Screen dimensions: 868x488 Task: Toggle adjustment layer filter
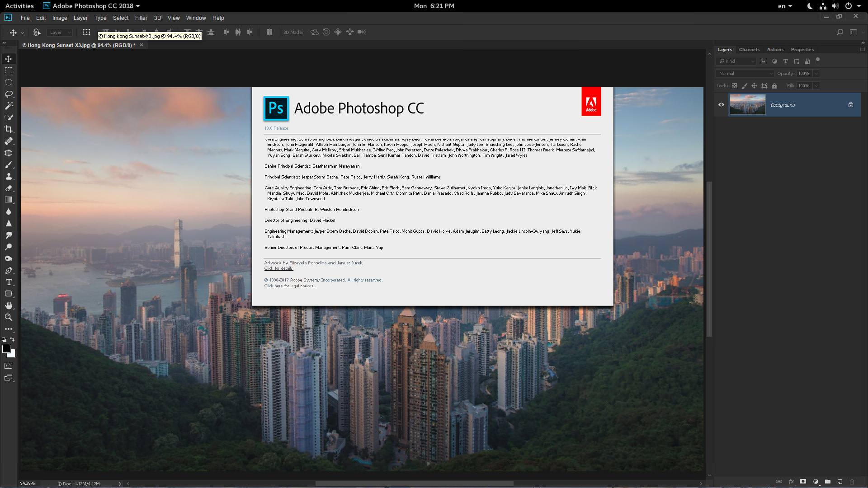(x=774, y=61)
